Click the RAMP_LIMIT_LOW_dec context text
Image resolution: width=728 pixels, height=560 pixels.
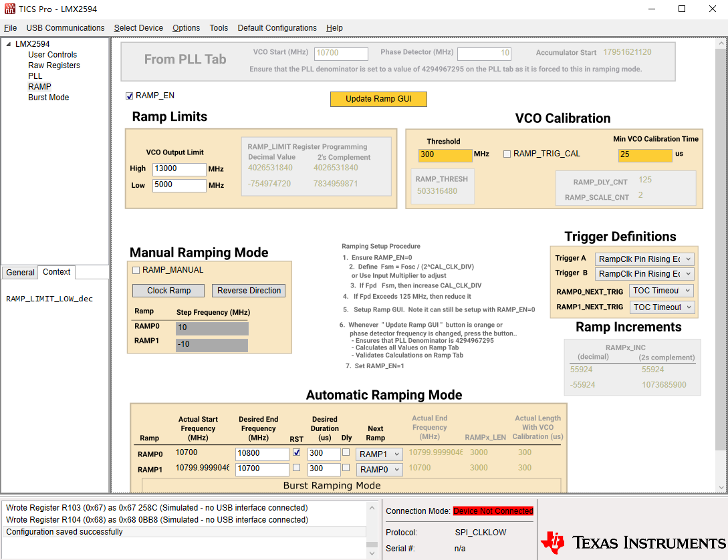[x=49, y=299]
